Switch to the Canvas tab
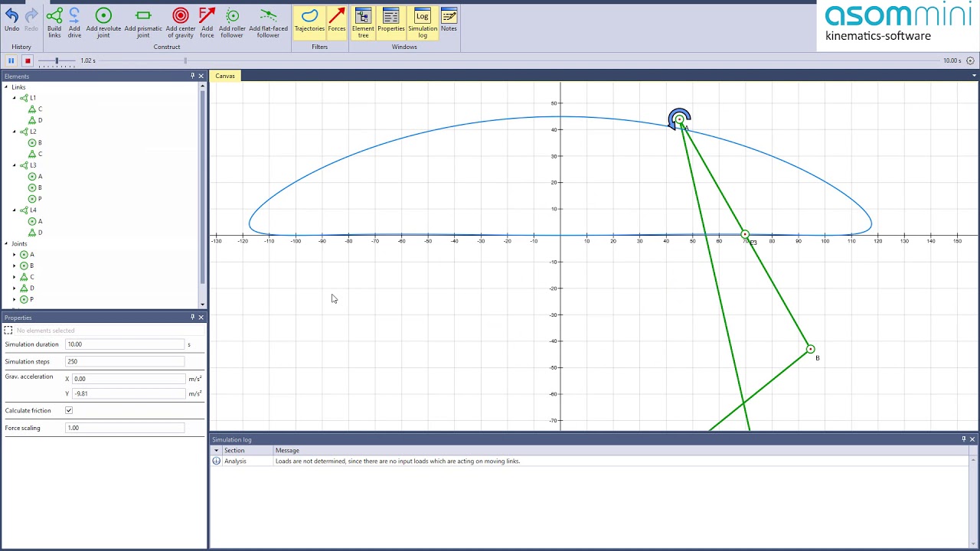The height and width of the screenshot is (551, 980). [x=225, y=76]
